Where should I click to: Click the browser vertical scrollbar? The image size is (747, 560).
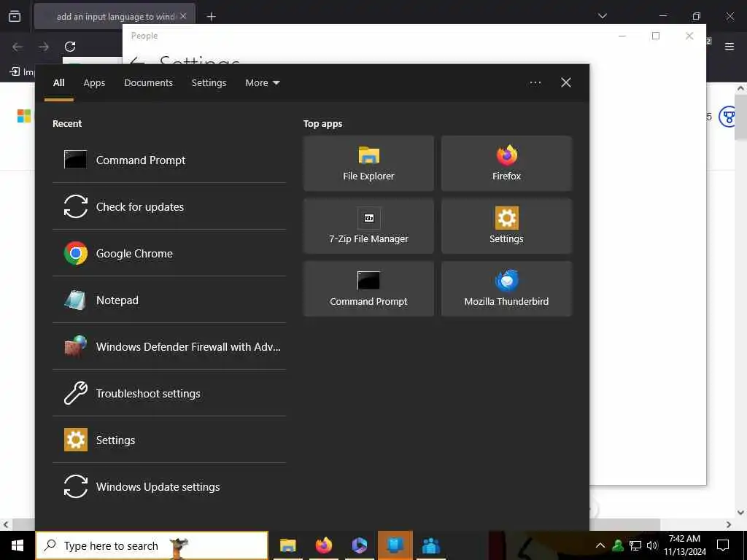tap(740, 117)
